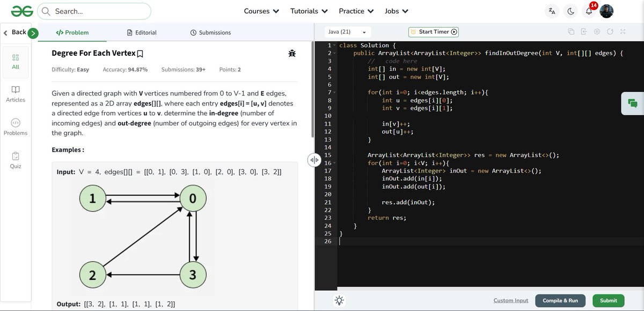Viewport: 644px width, 311px height.
Task: Open Articles in left sidebar
Action: pyautogui.click(x=16, y=93)
